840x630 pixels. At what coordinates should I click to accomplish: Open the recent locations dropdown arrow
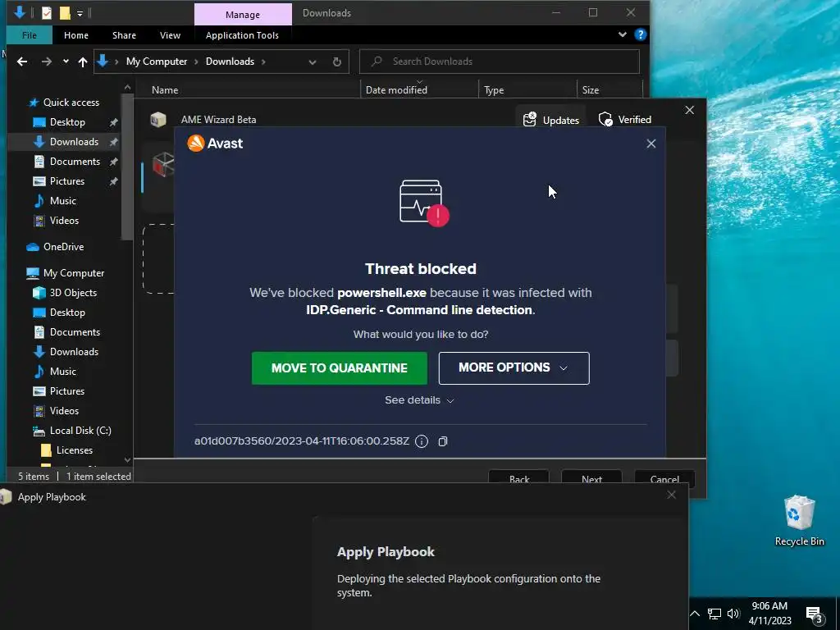pos(66,62)
